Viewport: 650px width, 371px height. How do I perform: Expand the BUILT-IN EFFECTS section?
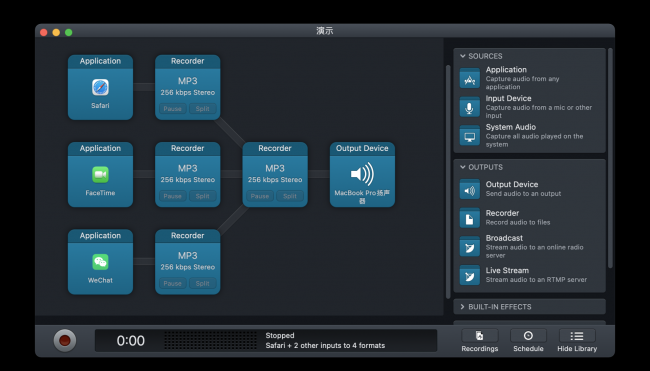463,307
